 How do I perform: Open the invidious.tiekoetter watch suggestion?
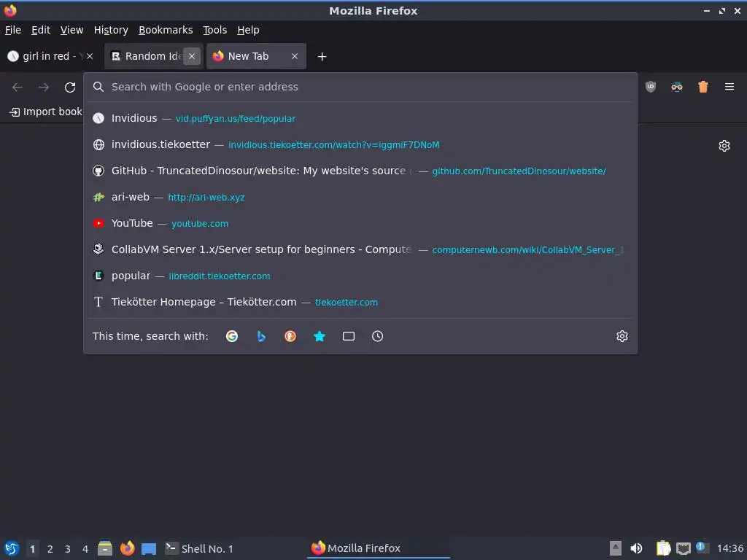[x=360, y=145]
